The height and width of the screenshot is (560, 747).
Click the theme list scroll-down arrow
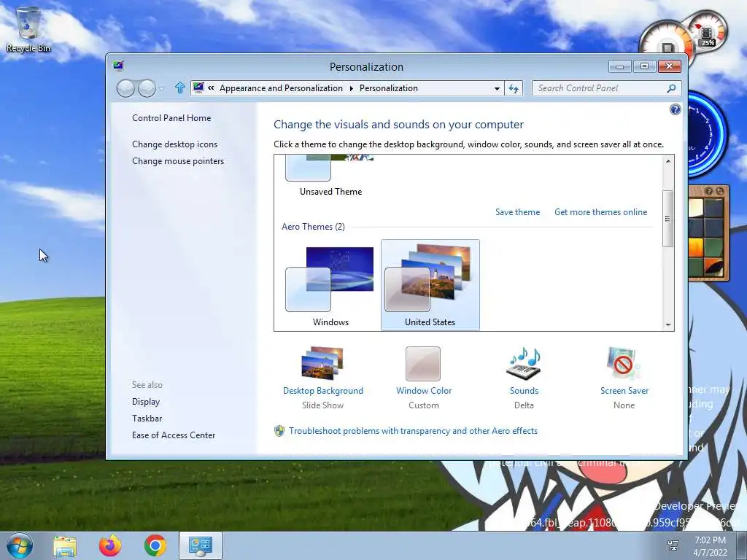point(668,324)
